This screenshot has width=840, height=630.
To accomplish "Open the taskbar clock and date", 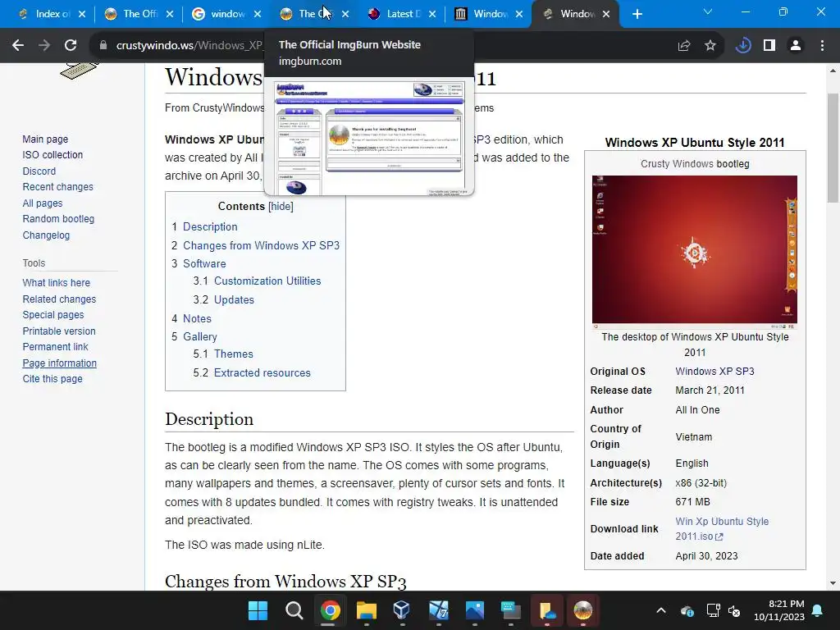I will (x=778, y=610).
